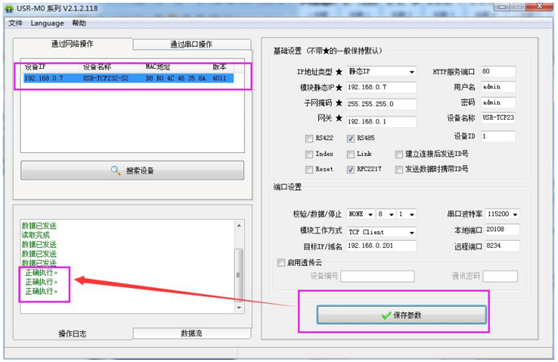Open the IP地址类型 dropdown
The width and height of the screenshot is (558, 362).
tap(381, 72)
